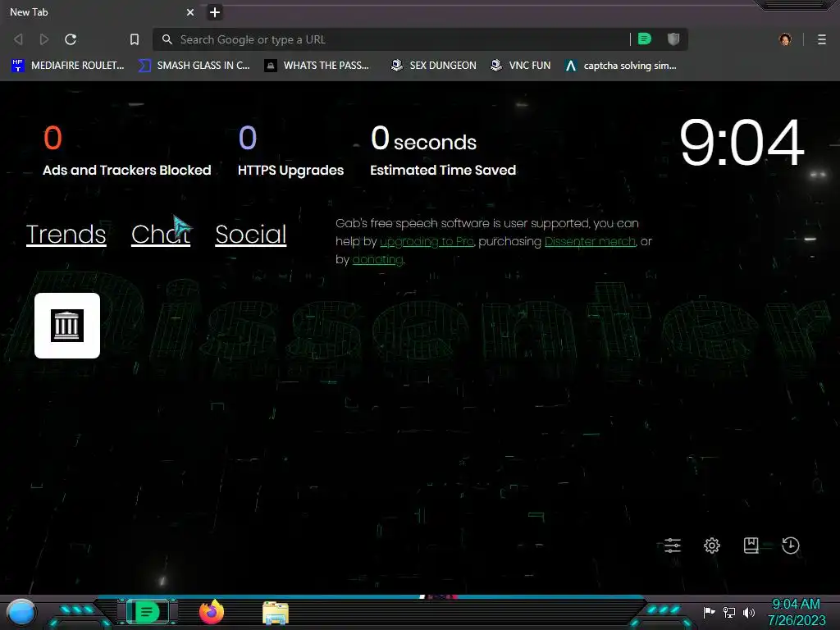
Task: Open the Shields icon in address bar
Action: 673,39
